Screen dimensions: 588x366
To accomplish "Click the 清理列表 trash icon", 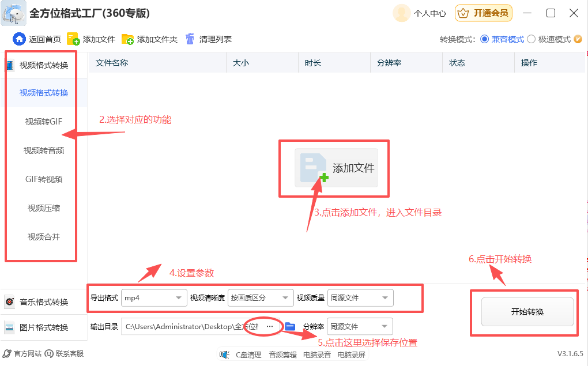I will coord(190,39).
